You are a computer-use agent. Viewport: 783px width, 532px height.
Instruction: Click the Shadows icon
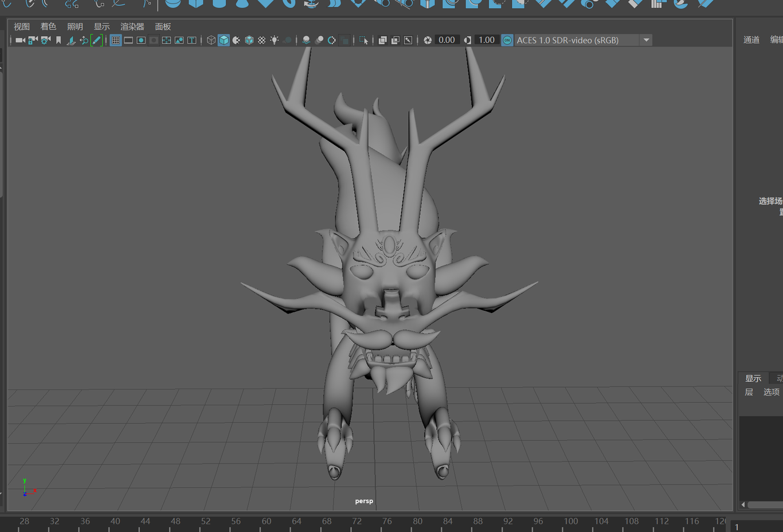[287, 40]
